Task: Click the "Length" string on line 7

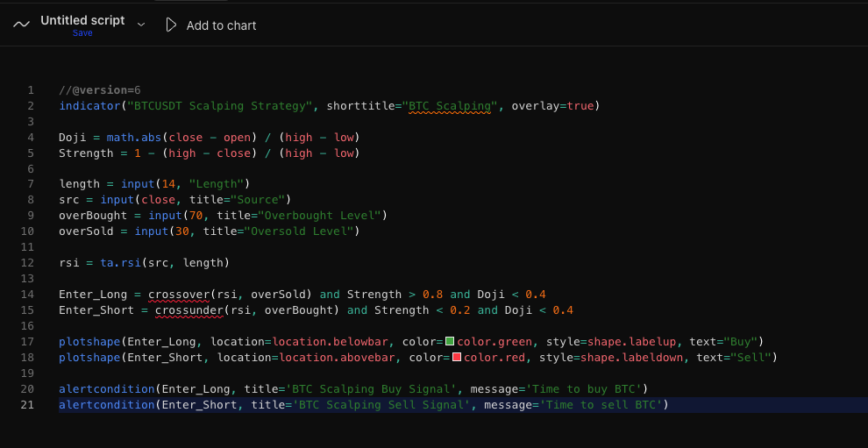Action: 217,184
